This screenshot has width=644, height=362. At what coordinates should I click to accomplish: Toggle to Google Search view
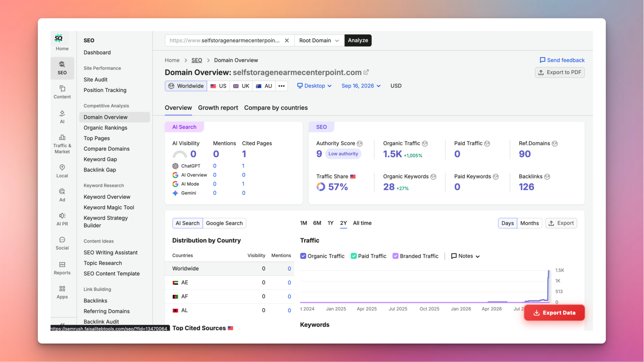point(224,223)
